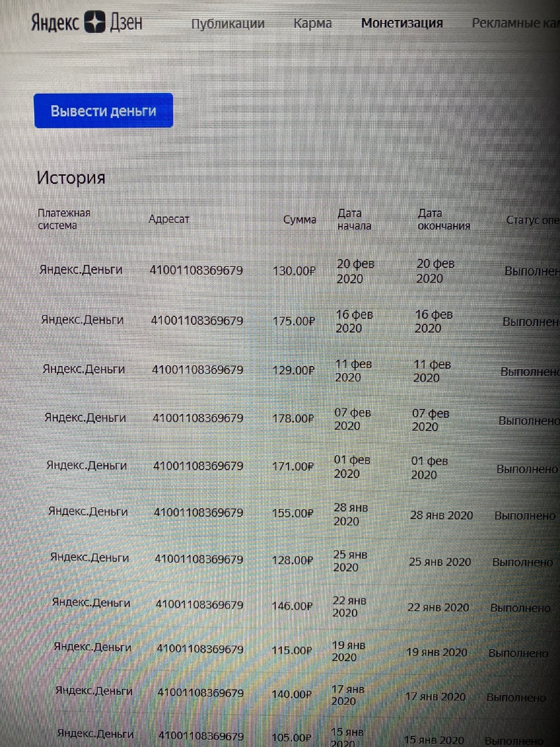This screenshot has height=747, width=560.
Task: Select the 130.00₽ amount cell
Action: (x=294, y=271)
